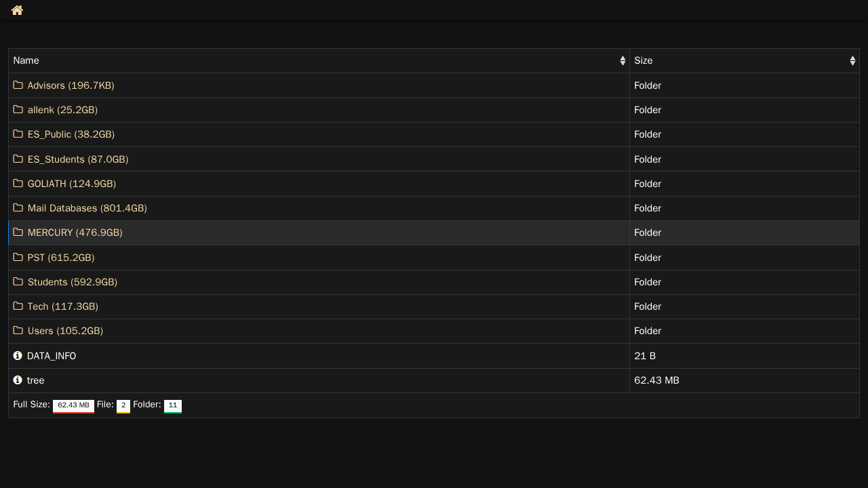The width and height of the screenshot is (868, 488).
Task: Open the MERCURY folder
Action: 75,232
